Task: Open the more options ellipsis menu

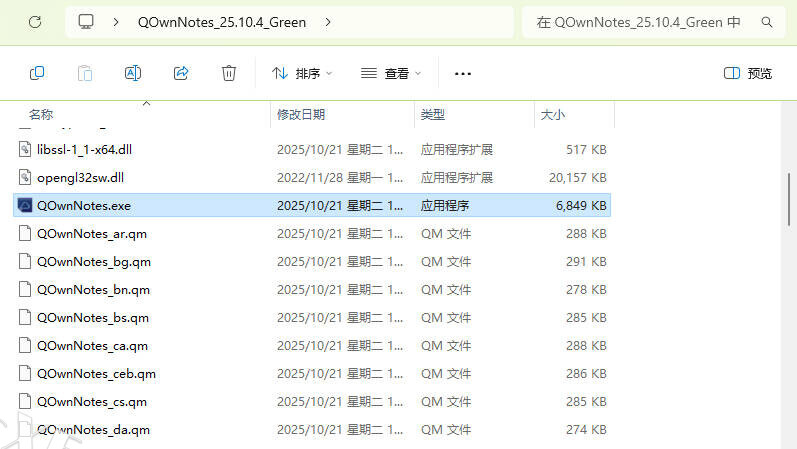Action: pyautogui.click(x=462, y=73)
